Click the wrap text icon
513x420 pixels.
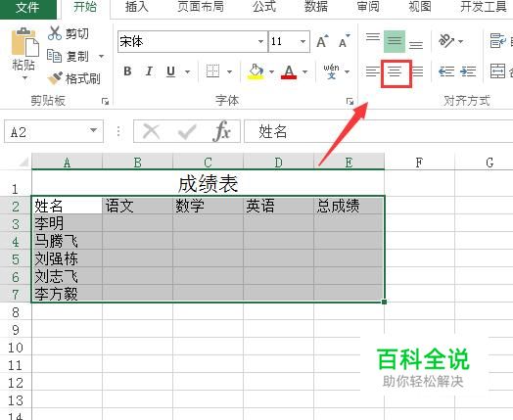(498, 40)
